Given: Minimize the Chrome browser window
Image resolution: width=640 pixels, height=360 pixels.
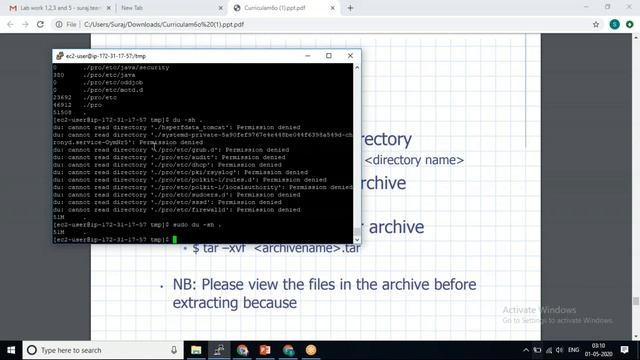Looking at the screenshot, I should point(586,7).
